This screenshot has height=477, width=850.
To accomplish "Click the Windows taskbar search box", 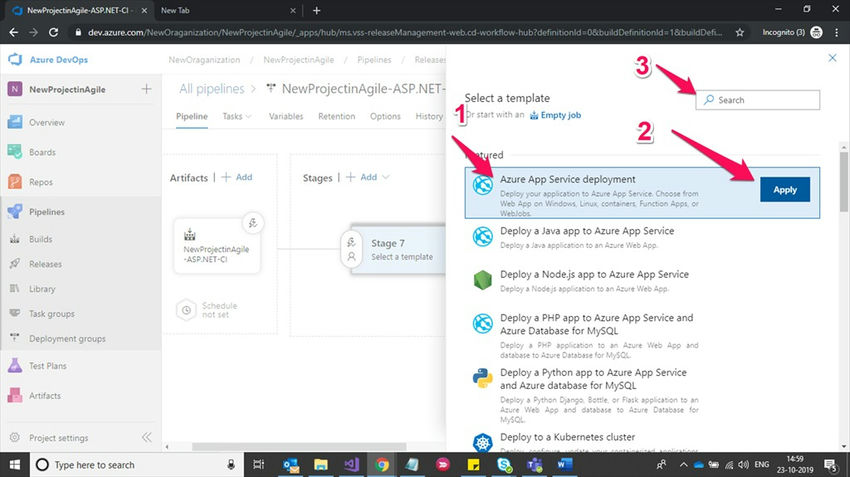I will coord(136,465).
